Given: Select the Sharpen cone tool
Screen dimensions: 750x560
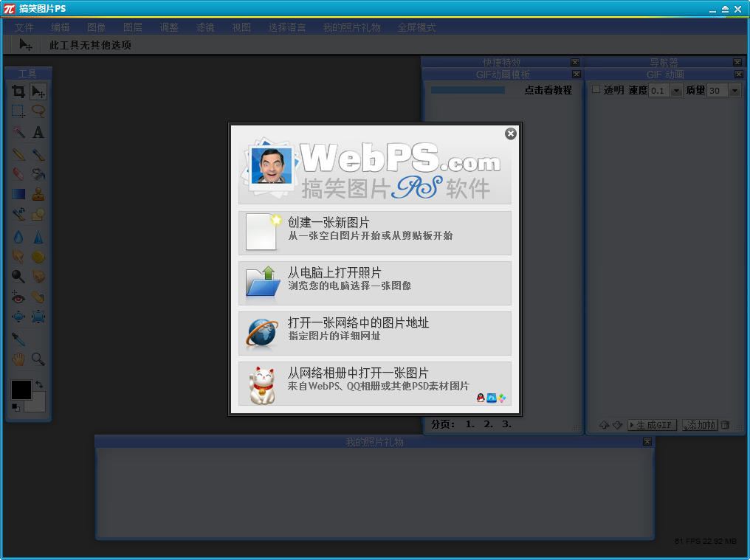Looking at the screenshot, I should pyautogui.click(x=38, y=237).
